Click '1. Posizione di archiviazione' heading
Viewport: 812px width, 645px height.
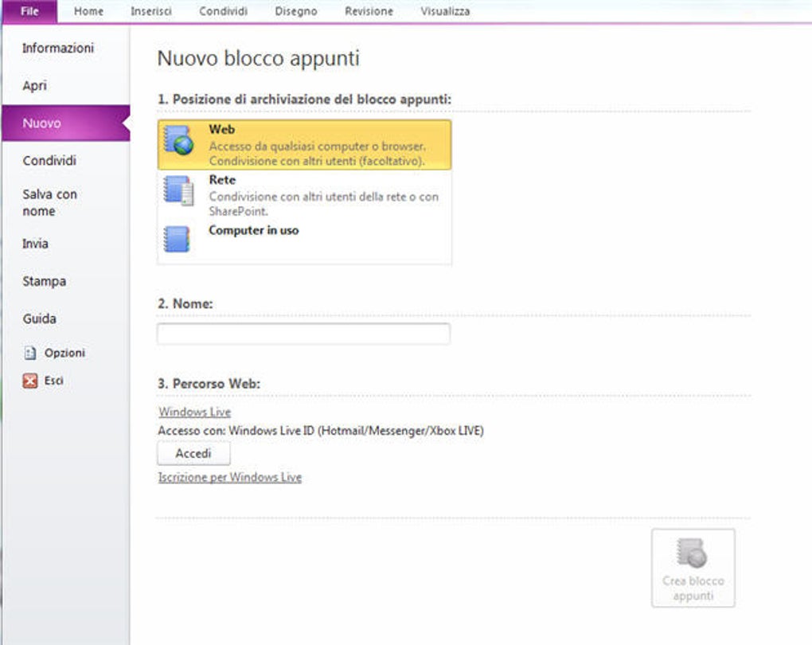[304, 99]
